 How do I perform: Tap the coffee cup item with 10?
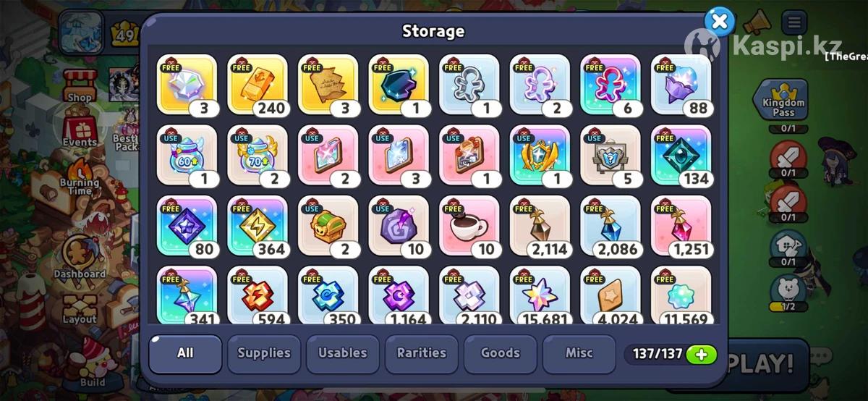click(x=469, y=226)
